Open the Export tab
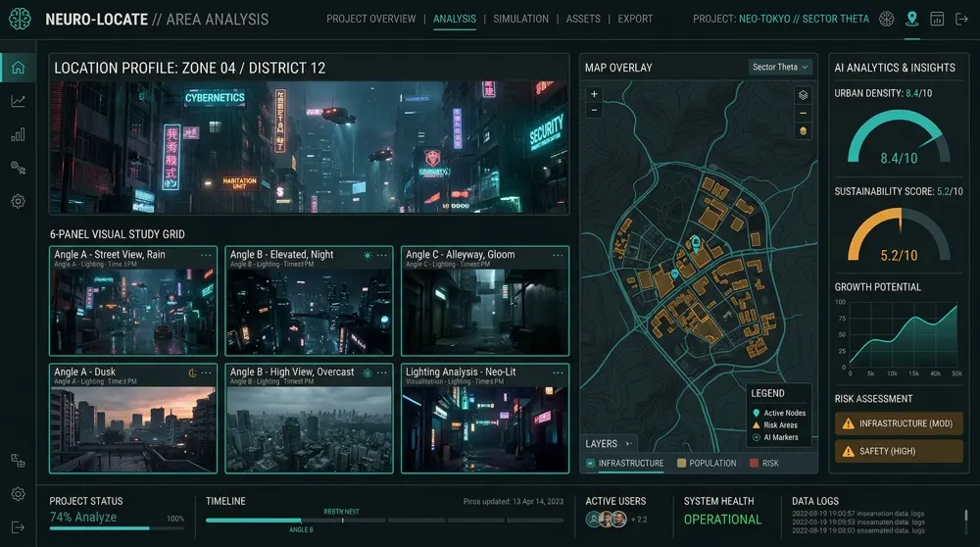This screenshot has width=980, height=547. click(x=635, y=19)
